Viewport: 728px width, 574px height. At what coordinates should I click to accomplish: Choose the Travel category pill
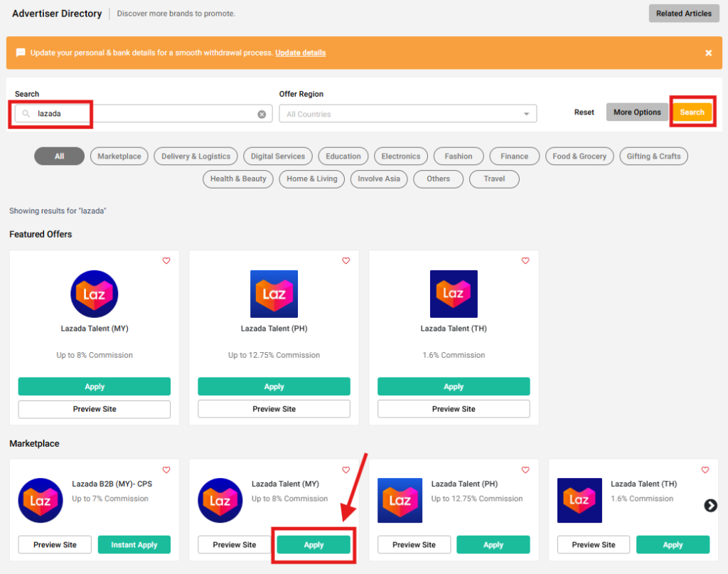[494, 179]
